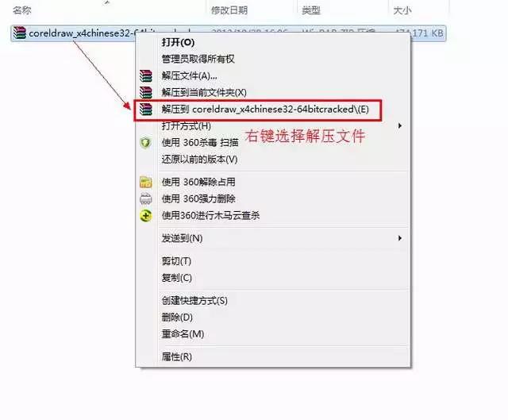This screenshot has width=508, height=420.
Task: Sort files by the 名称 column header
Action: pos(22,10)
